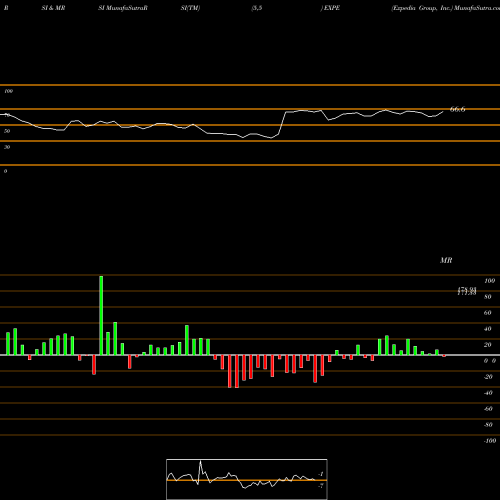Click the MR axis label -80
The height and width of the screenshot is (500, 500).
(488, 425)
